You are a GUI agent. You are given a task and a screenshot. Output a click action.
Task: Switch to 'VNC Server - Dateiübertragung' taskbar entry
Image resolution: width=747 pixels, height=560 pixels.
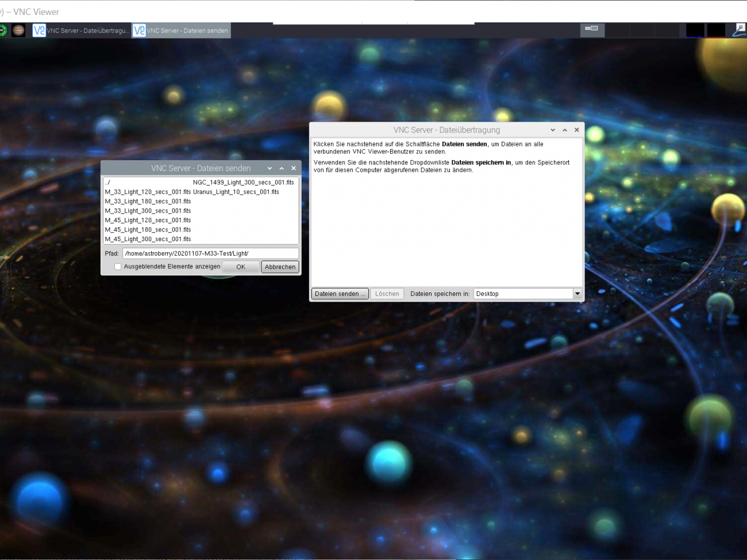81,30
